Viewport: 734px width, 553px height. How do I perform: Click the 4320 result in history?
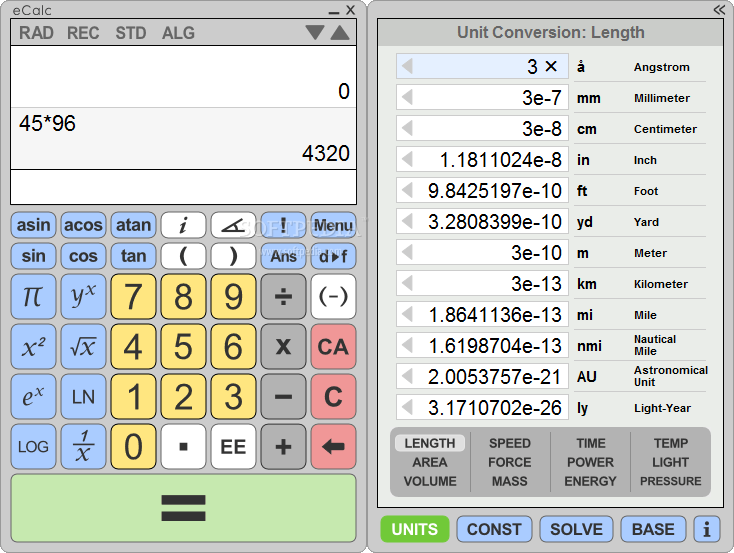pos(325,153)
